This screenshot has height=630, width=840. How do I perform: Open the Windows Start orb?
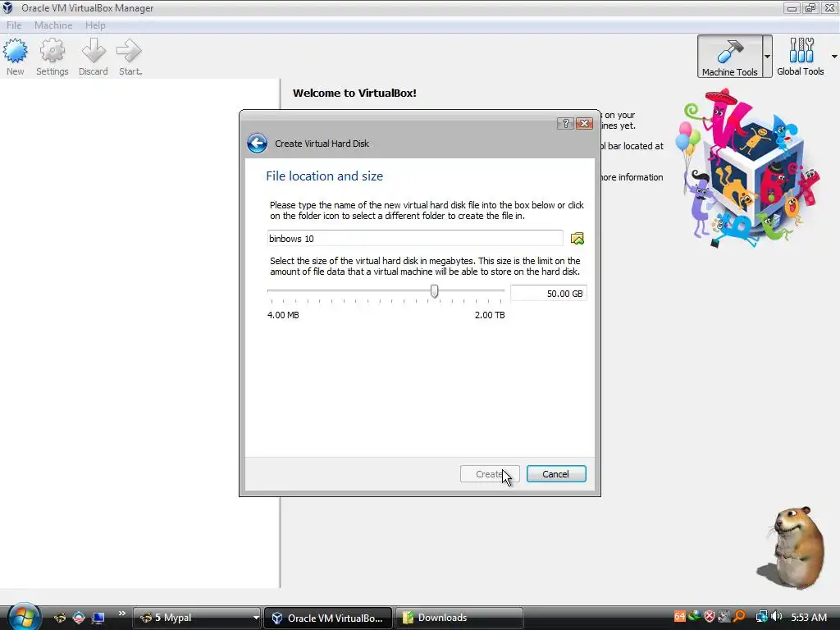tap(24, 617)
